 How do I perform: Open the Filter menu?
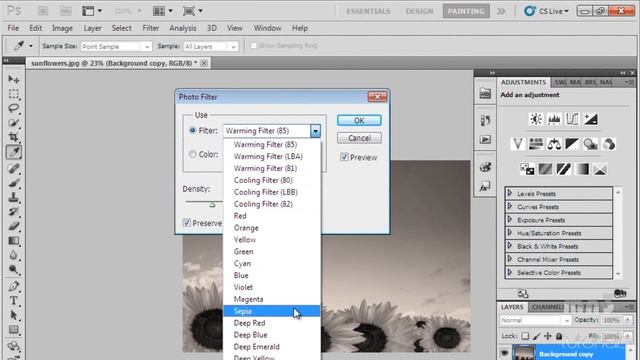pyautogui.click(x=151, y=28)
